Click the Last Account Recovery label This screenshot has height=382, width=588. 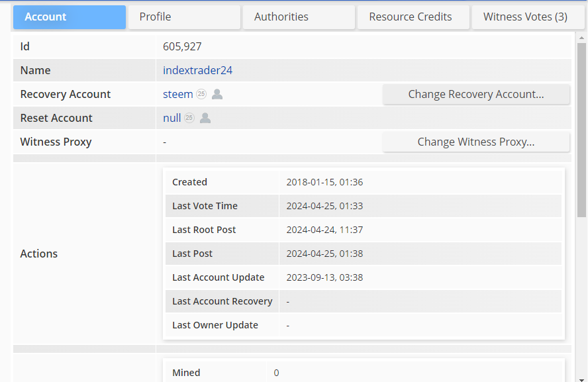point(222,301)
